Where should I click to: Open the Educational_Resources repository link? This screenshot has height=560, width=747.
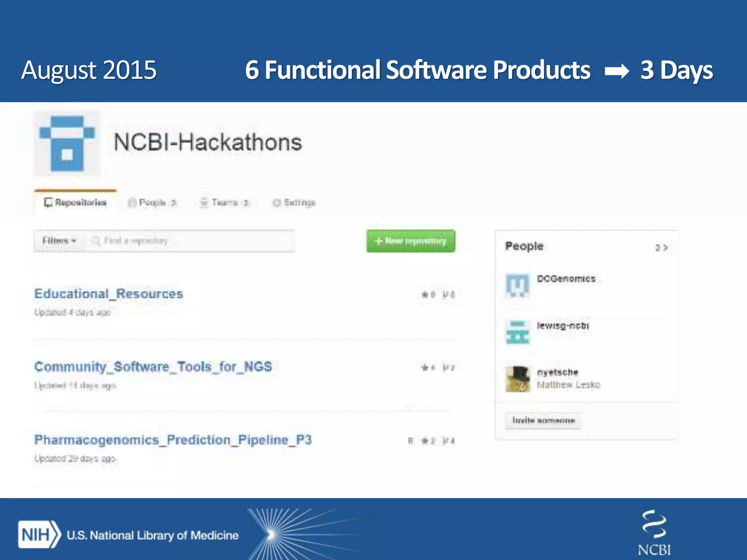109,294
